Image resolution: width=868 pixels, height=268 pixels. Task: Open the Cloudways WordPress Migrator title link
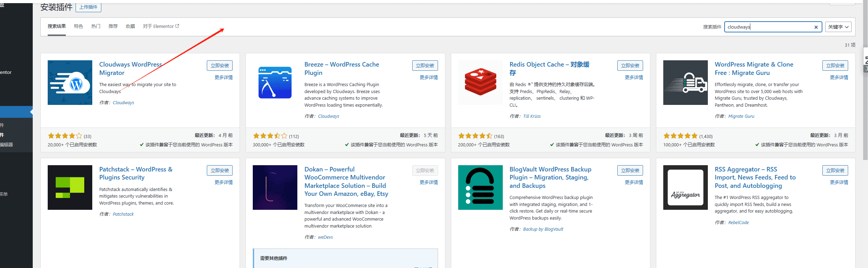pyautogui.click(x=131, y=69)
